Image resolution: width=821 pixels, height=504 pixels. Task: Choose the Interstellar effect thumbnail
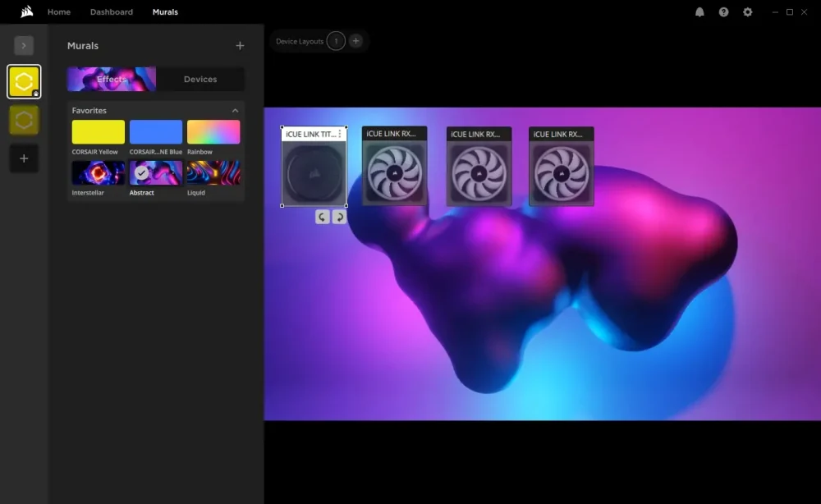point(99,172)
